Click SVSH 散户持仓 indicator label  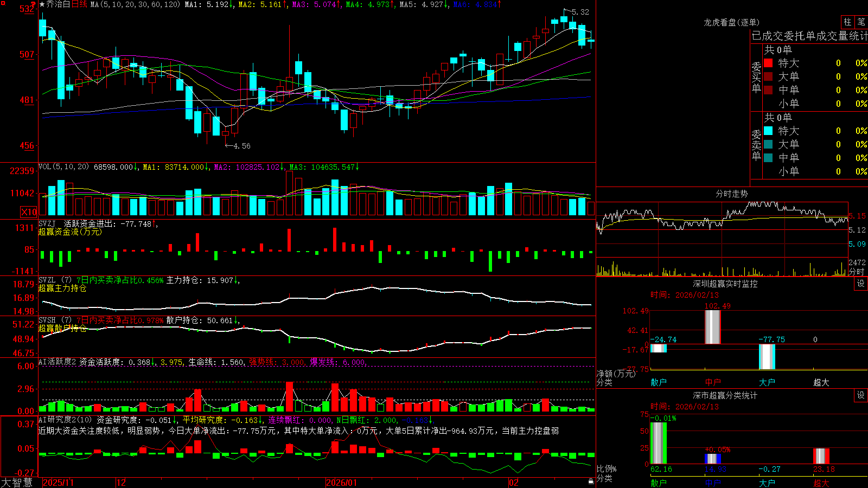click(x=54, y=320)
